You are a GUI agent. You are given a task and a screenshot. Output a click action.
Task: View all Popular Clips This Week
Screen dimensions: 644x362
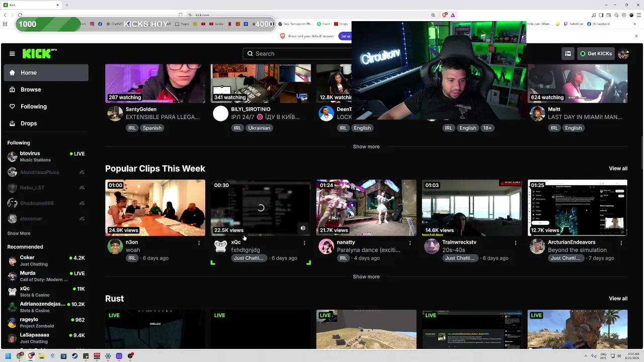click(x=618, y=168)
